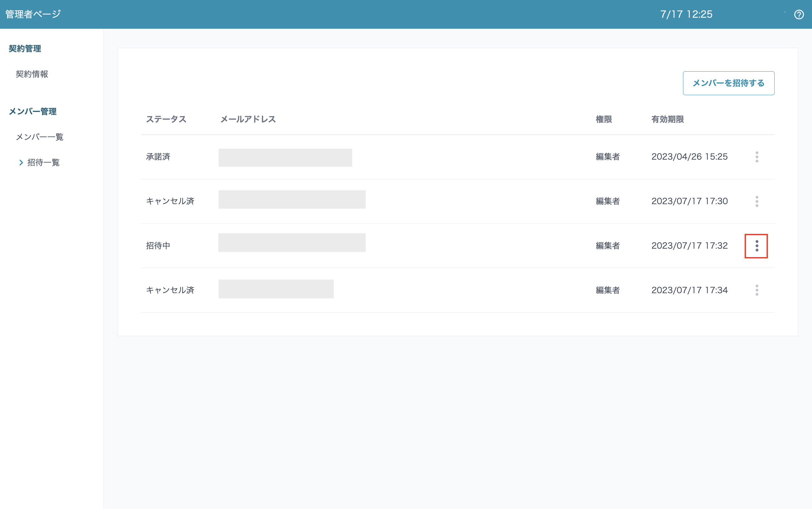Click 有効期限 column header
This screenshot has width=812, height=509.
(x=667, y=119)
